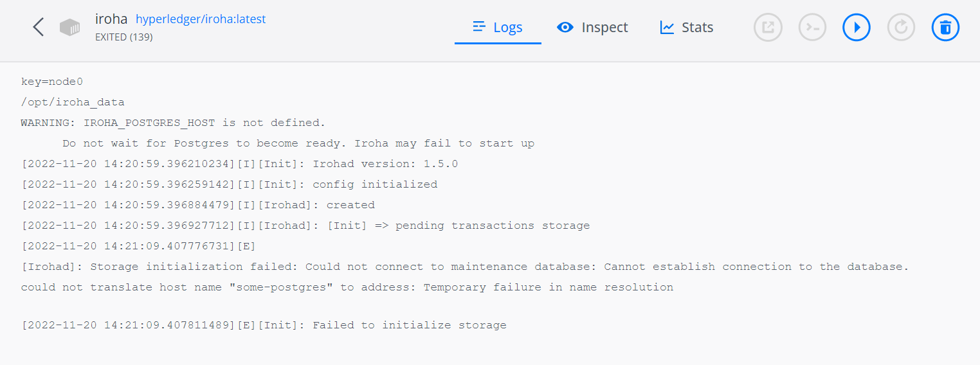Click the EXITED (139) status text

click(x=123, y=37)
